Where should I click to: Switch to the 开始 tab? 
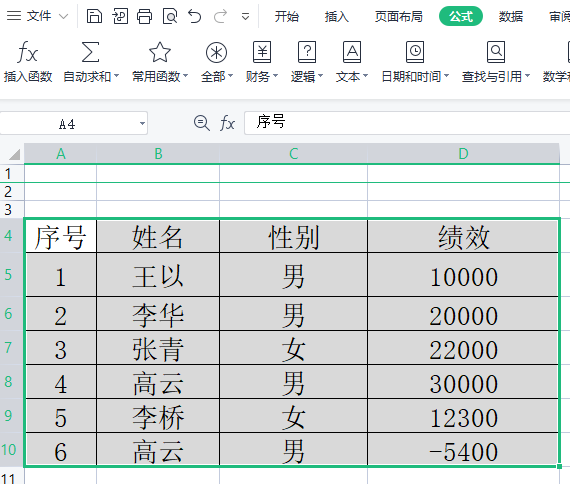tap(286, 16)
